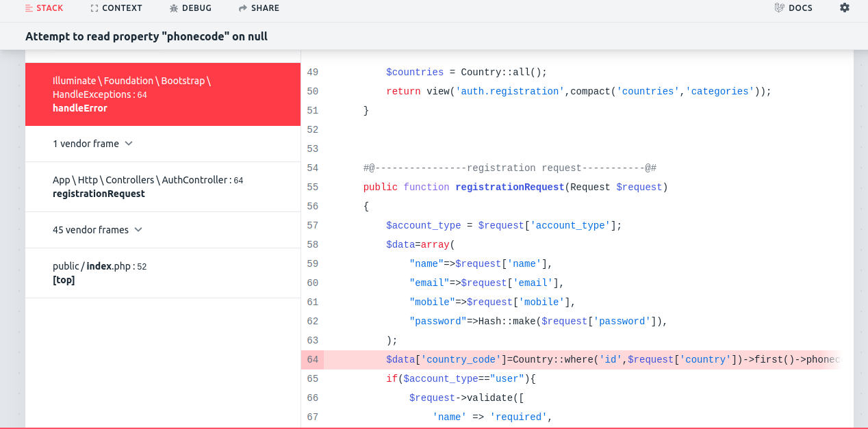Click the highlighted country_code code line
The width and height of the screenshot is (868, 429).
(582, 360)
